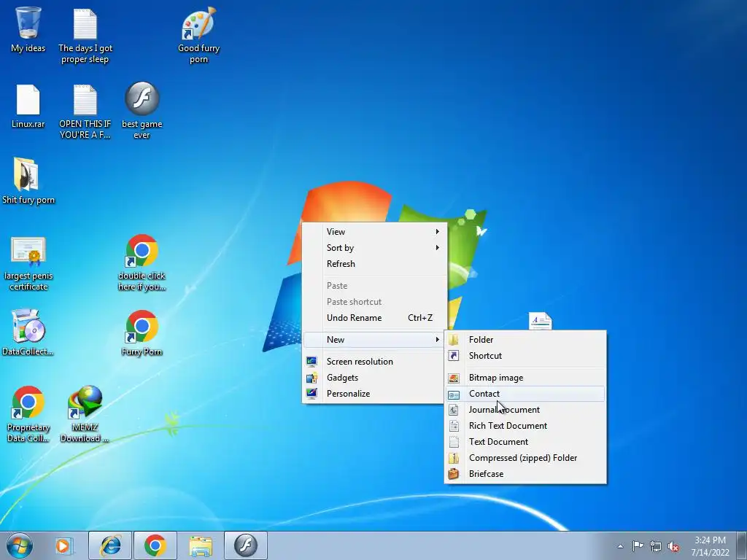Open Action Center flag tray icon

[638, 546]
